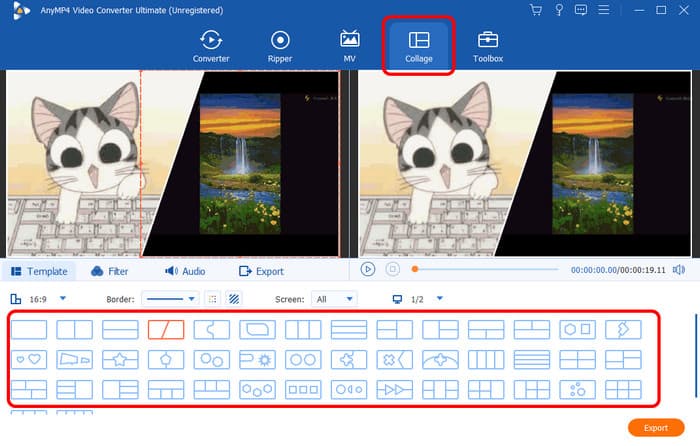Screen dimensions: 700x446
Task: Pick the hexagon and square template
Action: coord(577,329)
